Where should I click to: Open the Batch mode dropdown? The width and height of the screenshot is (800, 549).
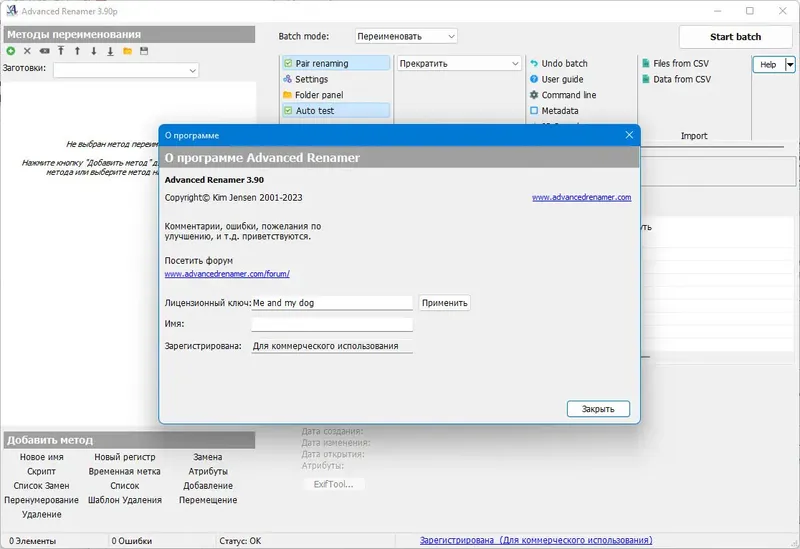pos(406,36)
